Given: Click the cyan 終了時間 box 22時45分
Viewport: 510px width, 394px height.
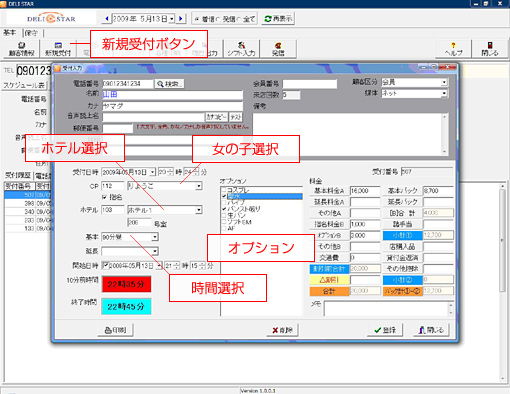Looking at the screenshot, I should pyautogui.click(x=126, y=307).
